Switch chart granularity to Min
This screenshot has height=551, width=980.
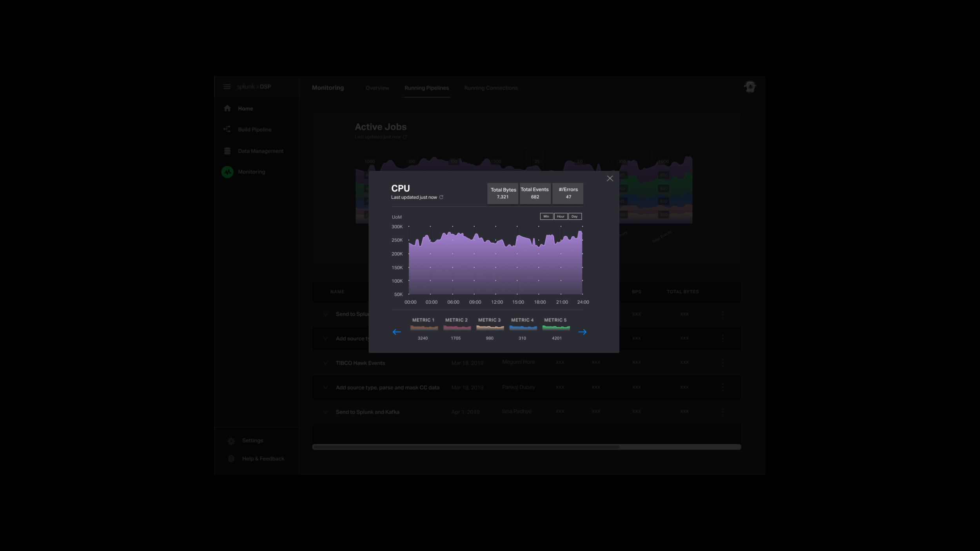pyautogui.click(x=546, y=216)
